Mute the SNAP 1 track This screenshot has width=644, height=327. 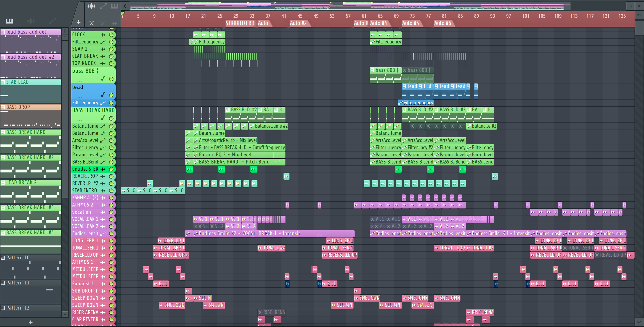tap(111, 49)
